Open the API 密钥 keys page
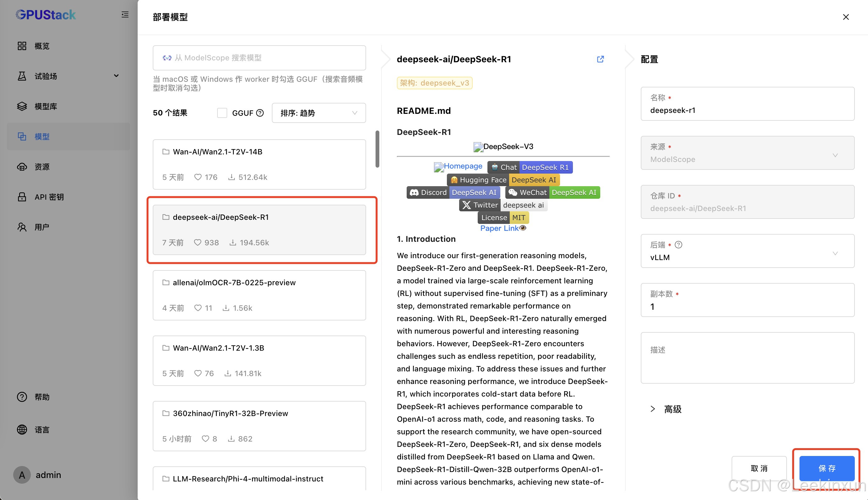 coord(49,197)
